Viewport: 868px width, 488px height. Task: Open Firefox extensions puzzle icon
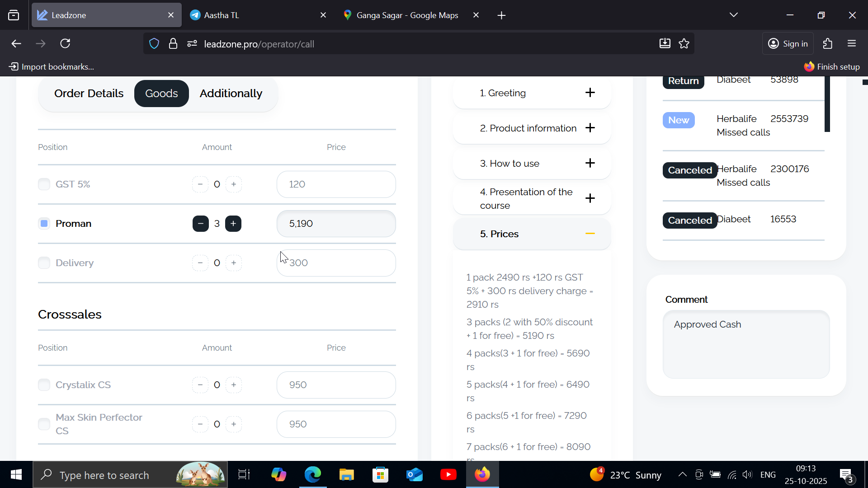click(827, 44)
